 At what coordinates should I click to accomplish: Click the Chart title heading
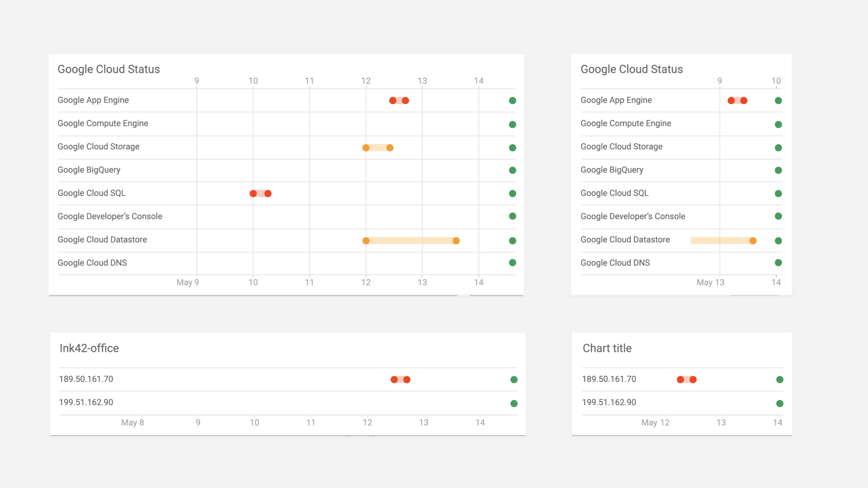pos(607,348)
